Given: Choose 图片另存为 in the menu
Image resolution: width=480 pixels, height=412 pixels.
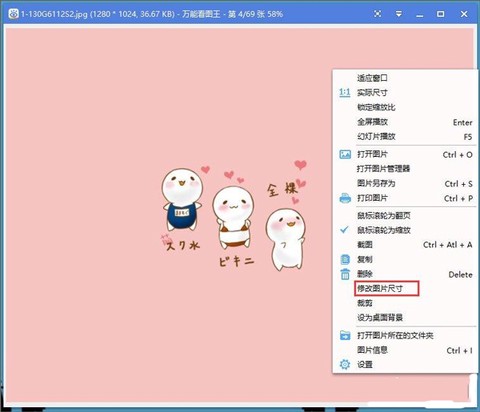Looking at the screenshot, I should (x=405, y=183).
